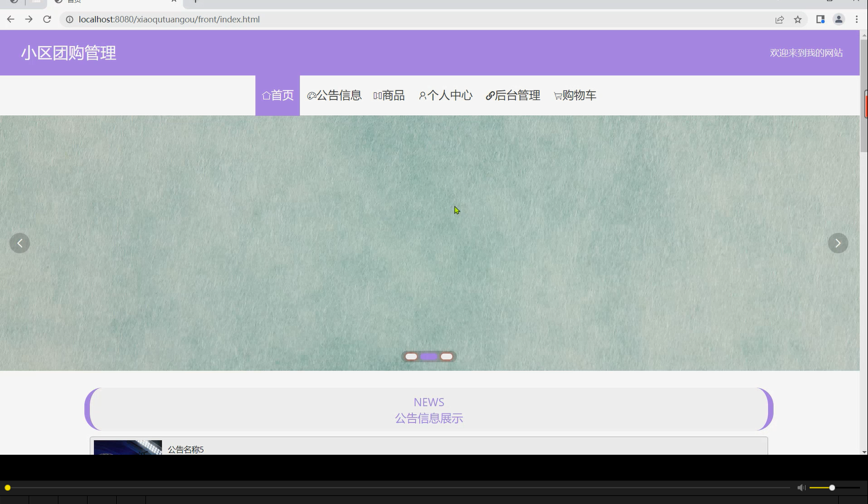Activate the first carousel indicator dot
868x504 pixels.
[411, 356]
